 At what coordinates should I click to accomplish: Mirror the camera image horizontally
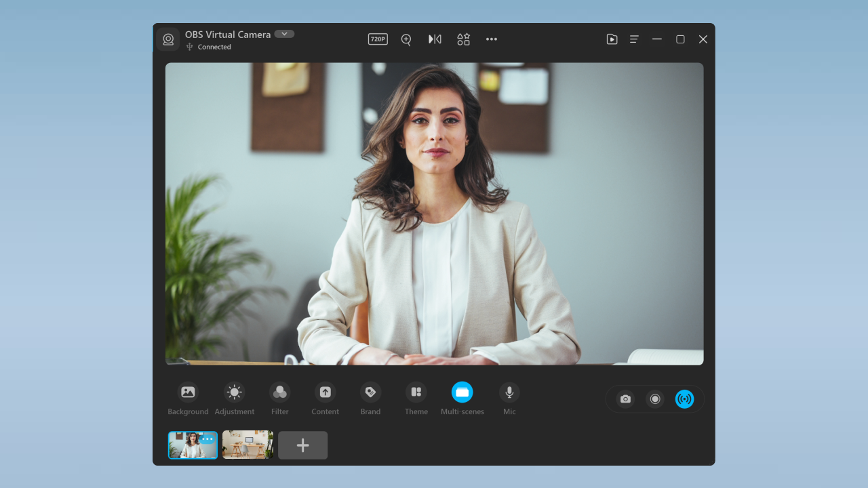435,39
